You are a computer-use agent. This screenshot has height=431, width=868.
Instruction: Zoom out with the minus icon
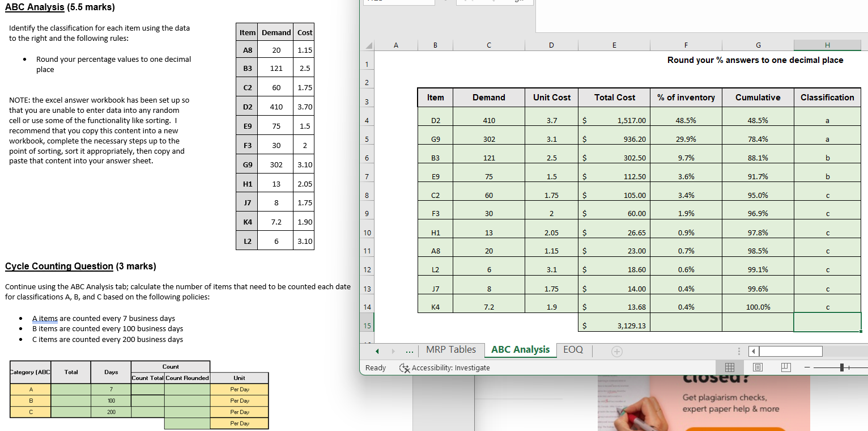coord(807,367)
